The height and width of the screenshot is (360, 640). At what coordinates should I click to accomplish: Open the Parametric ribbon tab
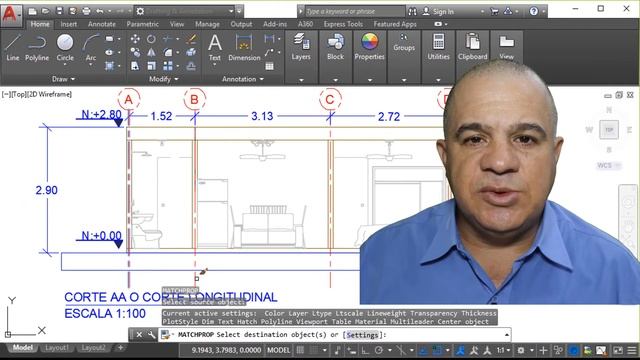point(142,24)
